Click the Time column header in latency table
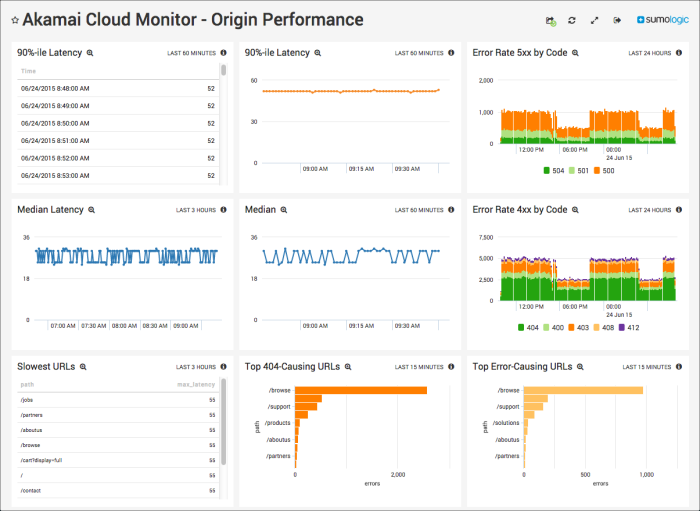700x511 pixels. [x=29, y=71]
